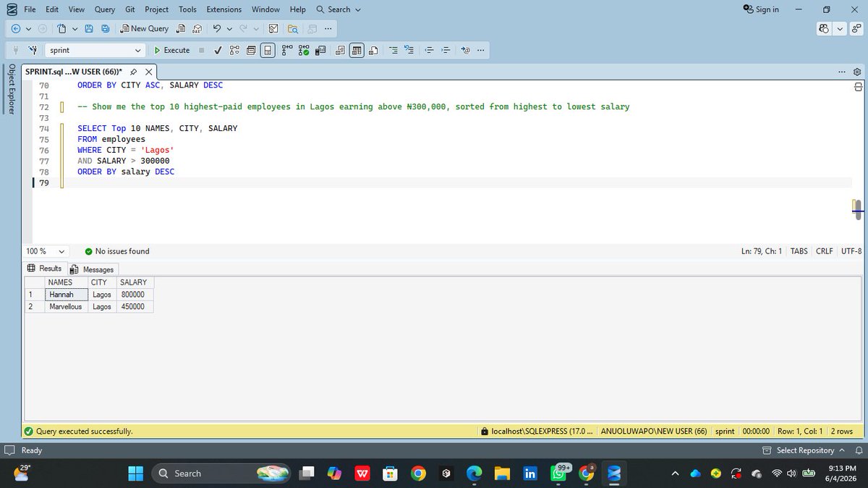The image size is (868, 488).
Task: Switch output to Results to Grid
Action: (357, 51)
